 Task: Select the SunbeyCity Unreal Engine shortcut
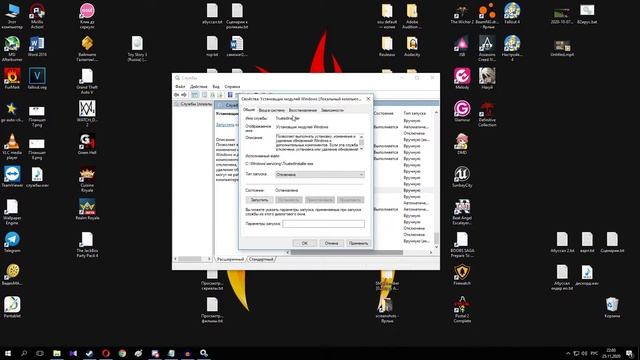462,176
